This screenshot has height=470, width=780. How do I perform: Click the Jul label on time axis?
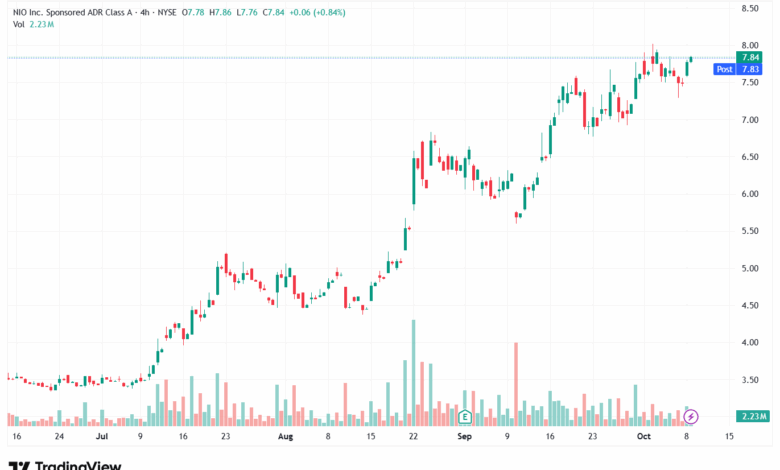click(x=103, y=438)
